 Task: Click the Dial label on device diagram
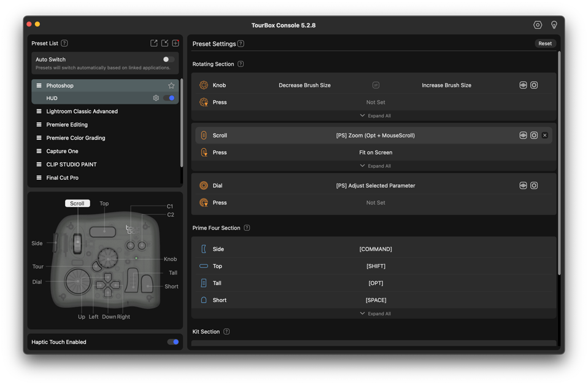click(x=37, y=282)
